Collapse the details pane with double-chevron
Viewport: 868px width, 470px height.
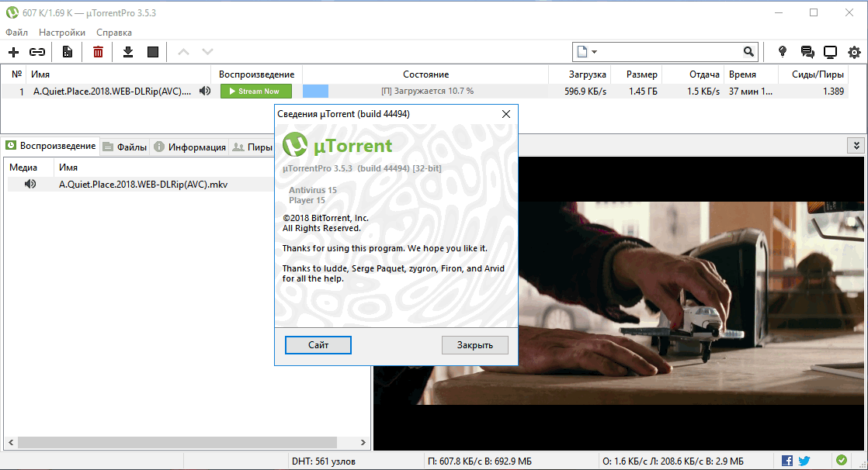coord(856,146)
